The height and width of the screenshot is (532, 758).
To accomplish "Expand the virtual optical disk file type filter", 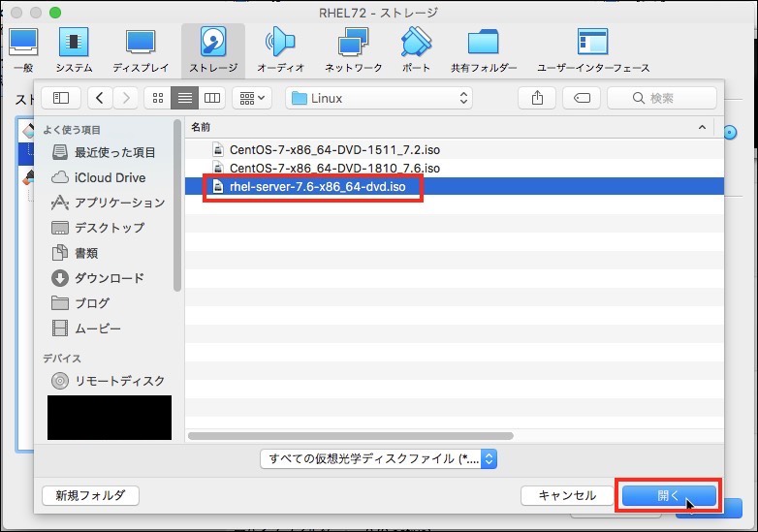I will pyautogui.click(x=379, y=458).
